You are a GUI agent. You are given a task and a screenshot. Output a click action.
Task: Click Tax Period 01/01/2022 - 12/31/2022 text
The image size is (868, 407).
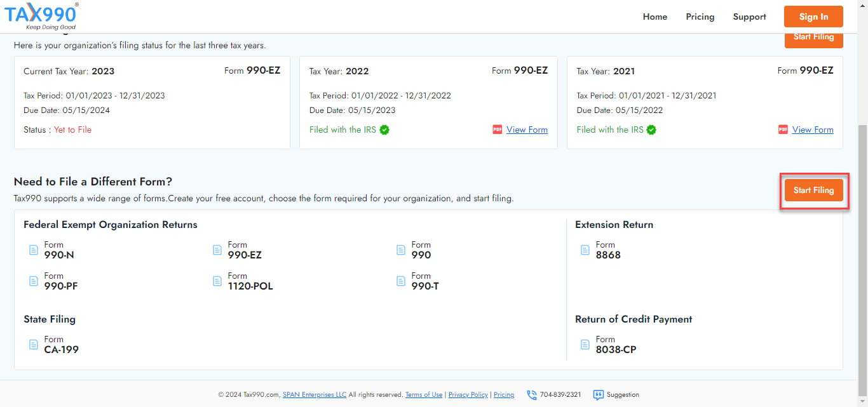click(380, 96)
